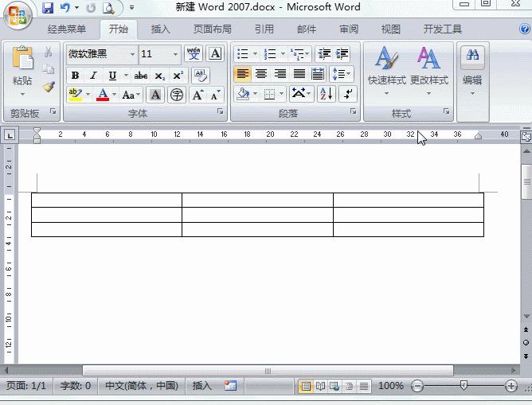The width and height of the screenshot is (532, 405).
Task: Click the distributed alignment icon
Action: [x=318, y=73]
